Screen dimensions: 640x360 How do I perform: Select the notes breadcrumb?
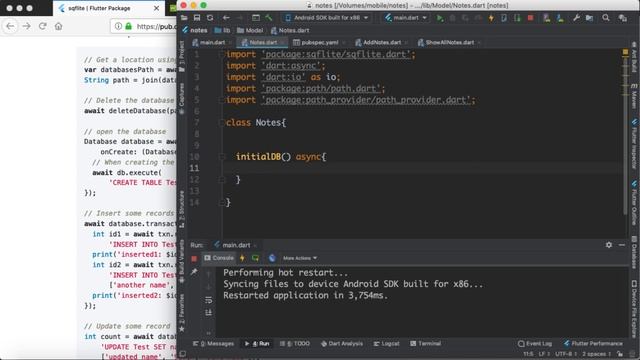[x=195, y=30]
